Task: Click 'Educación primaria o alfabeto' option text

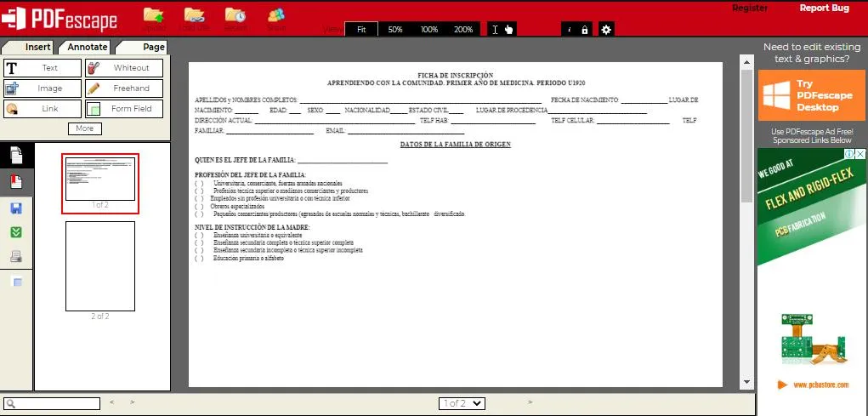Action: click(248, 258)
